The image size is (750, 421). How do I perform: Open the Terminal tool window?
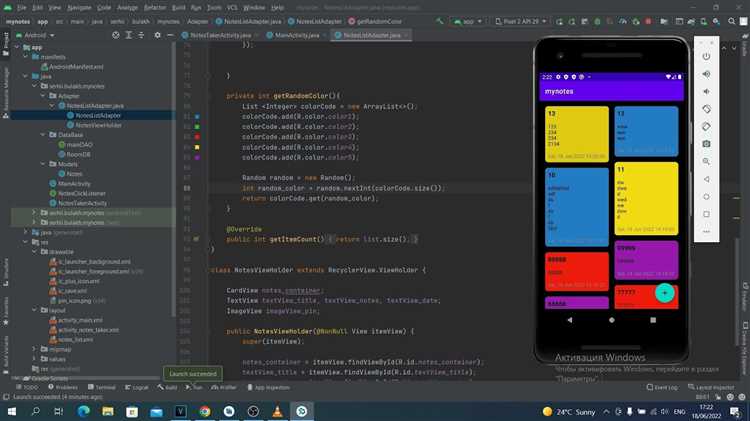click(104, 387)
